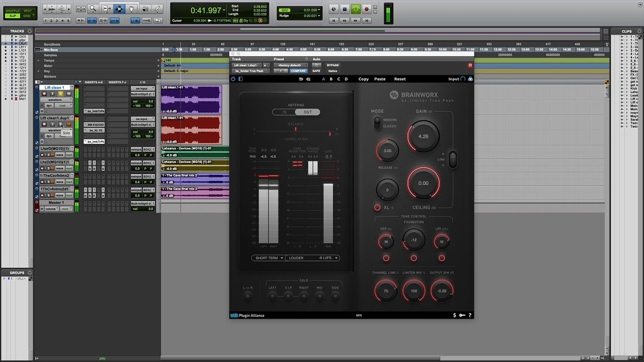This screenshot has width=644, height=362.
Task: Open bx_limiter True Peak insert selector
Action: 251,71
